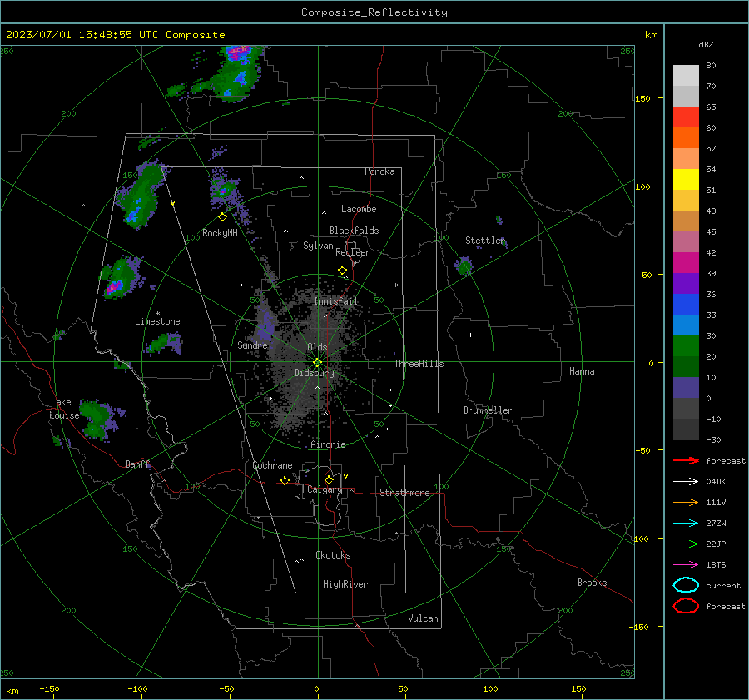Select the light gray 70–80 dBZ swatch
Screen dimensions: 749x700
click(686, 76)
